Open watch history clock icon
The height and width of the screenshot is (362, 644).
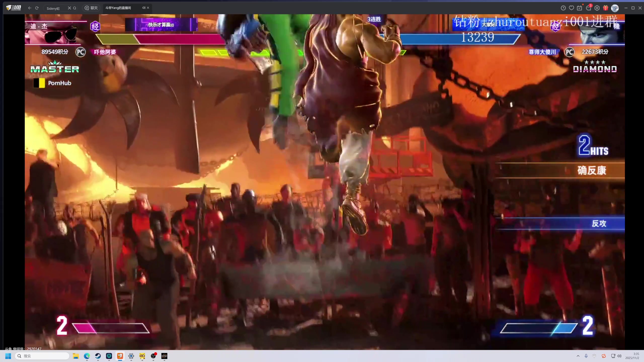pos(563,8)
